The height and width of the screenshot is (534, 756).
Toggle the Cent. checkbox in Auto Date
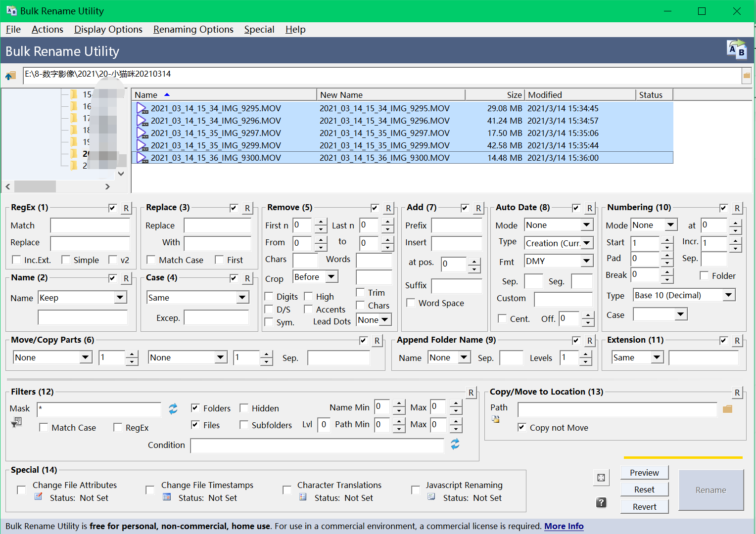coord(502,318)
